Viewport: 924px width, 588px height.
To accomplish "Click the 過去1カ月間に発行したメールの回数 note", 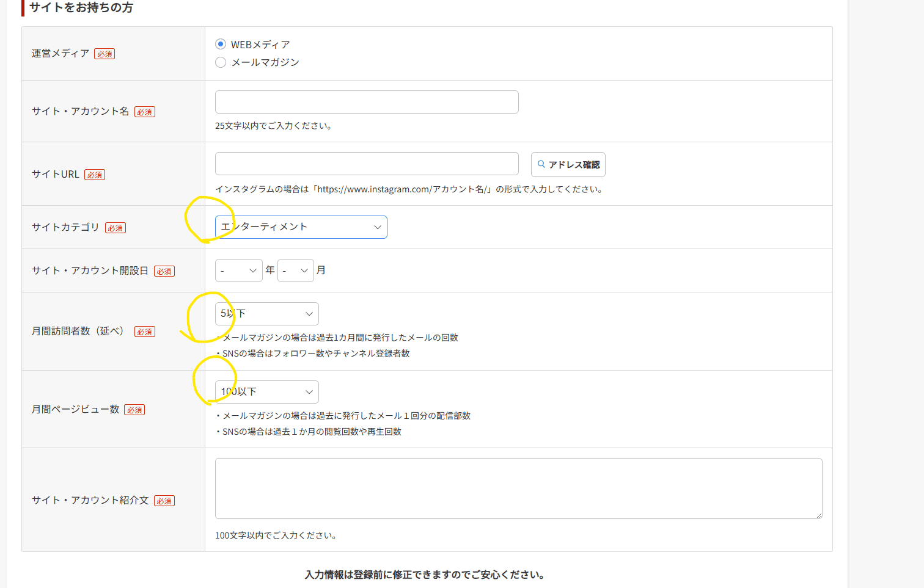I will (x=337, y=338).
